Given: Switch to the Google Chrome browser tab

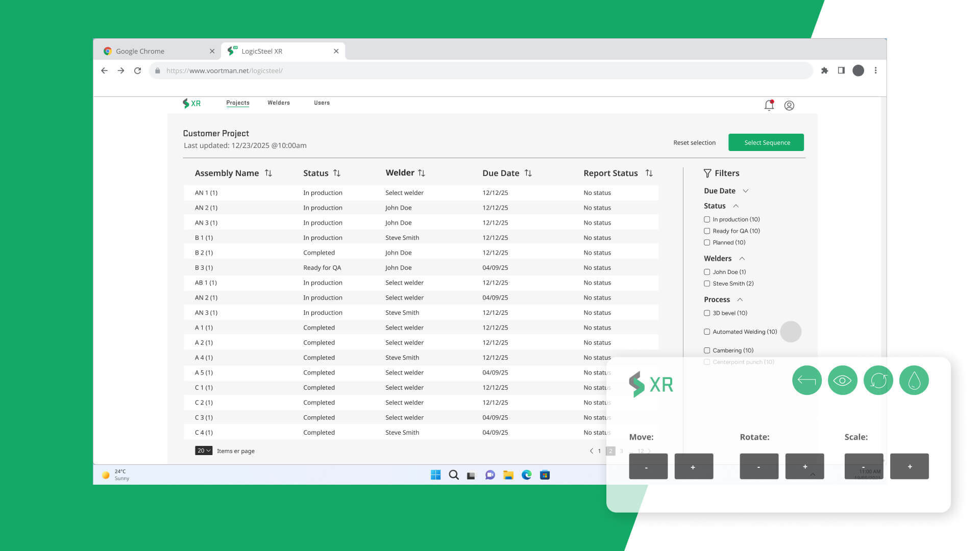Looking at the screenshot, I should [158, 51].
